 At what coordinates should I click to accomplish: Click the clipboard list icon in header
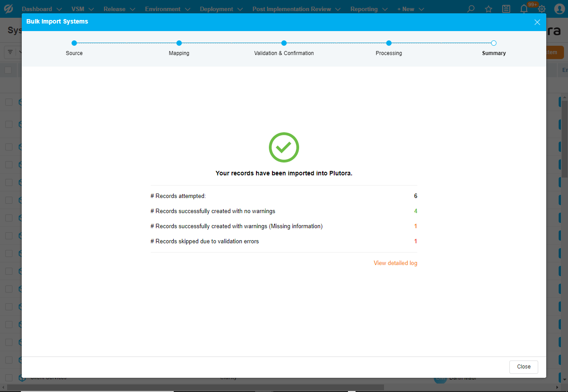click(506, 9)
